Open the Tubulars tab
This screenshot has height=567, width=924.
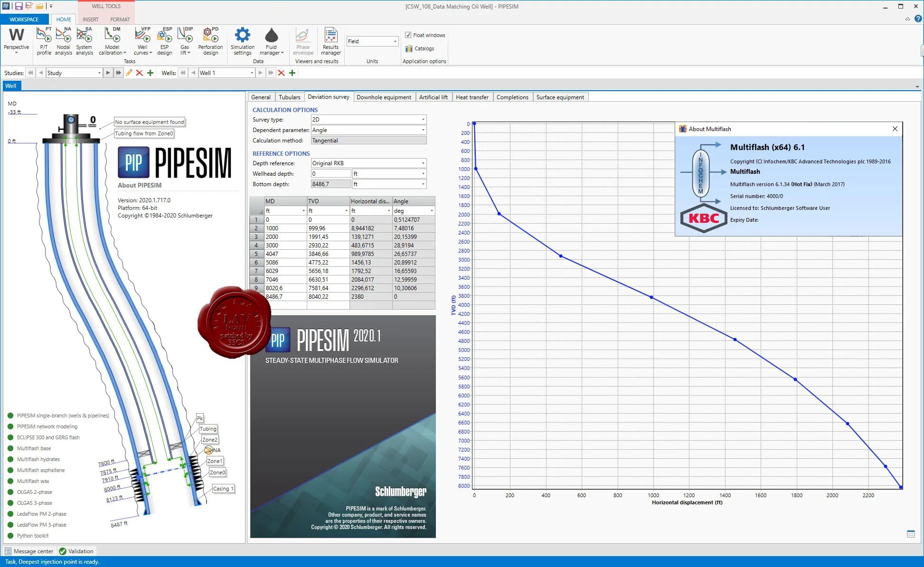290,97
